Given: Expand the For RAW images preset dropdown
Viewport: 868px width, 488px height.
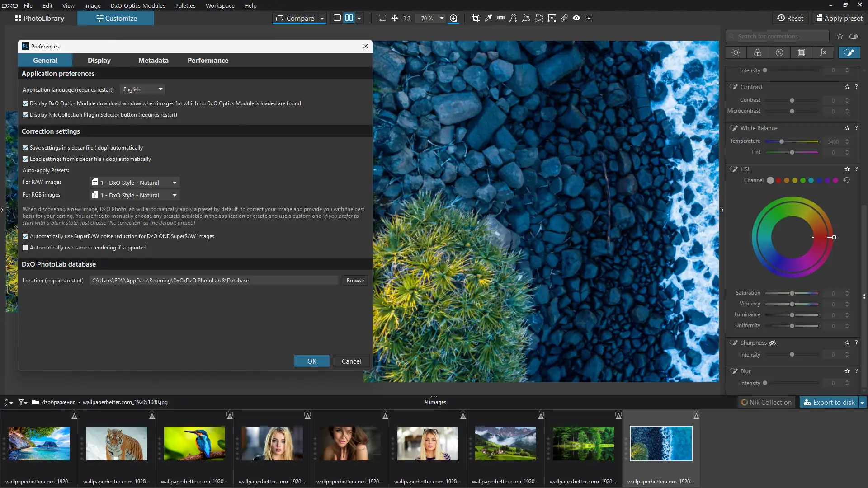Looking at the screenshot, I should pos(134,183).
